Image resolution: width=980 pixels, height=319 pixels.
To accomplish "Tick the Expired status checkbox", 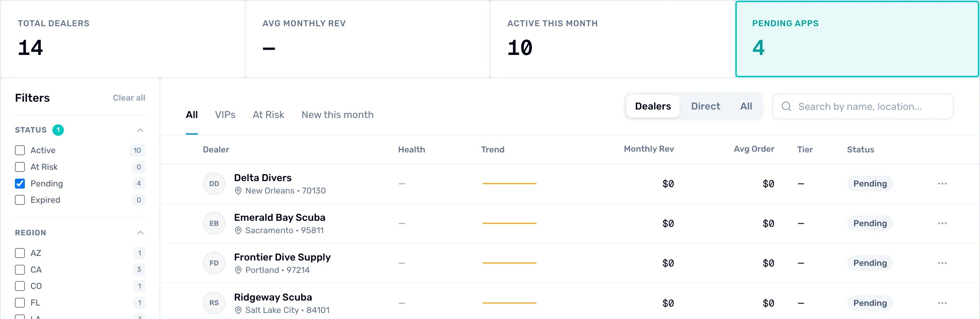I will pyautogui.click(x=20, y=200).
